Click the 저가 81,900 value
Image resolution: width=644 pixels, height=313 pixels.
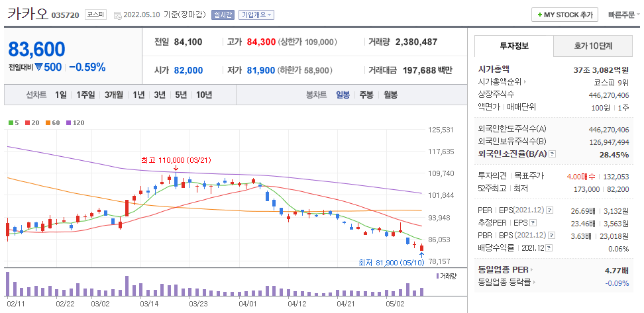(261, 70)
